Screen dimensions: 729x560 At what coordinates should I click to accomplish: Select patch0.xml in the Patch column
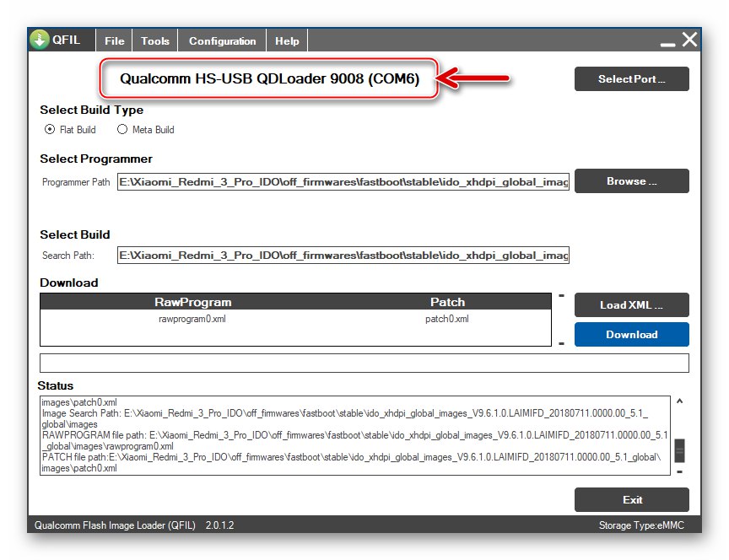click(447, 319)
